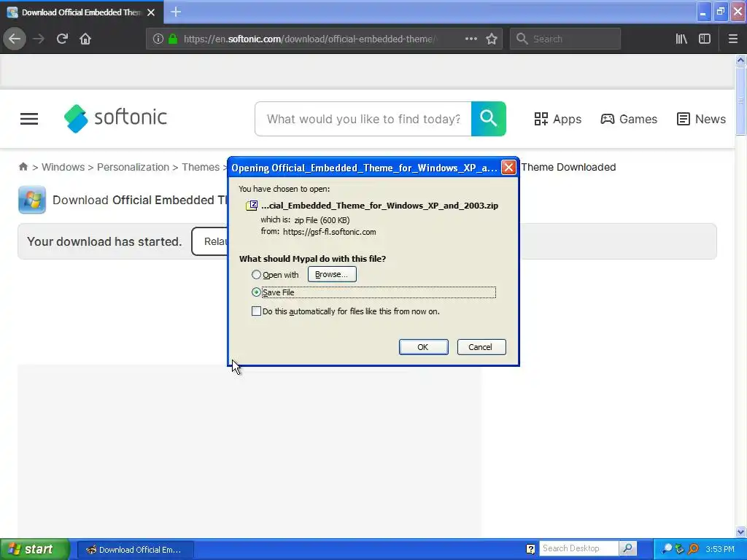Click the browser forward arrow
This screenshot has height=560, width=747.
[39, 39]
